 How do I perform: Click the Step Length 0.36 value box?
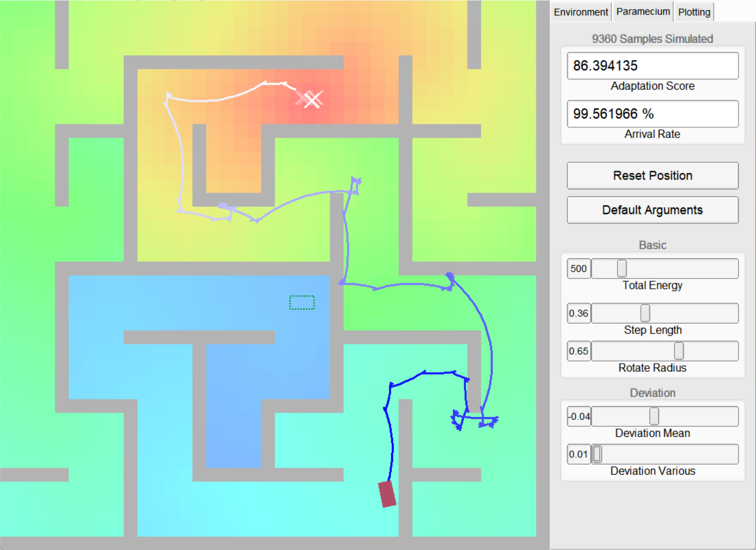(578, 313)
